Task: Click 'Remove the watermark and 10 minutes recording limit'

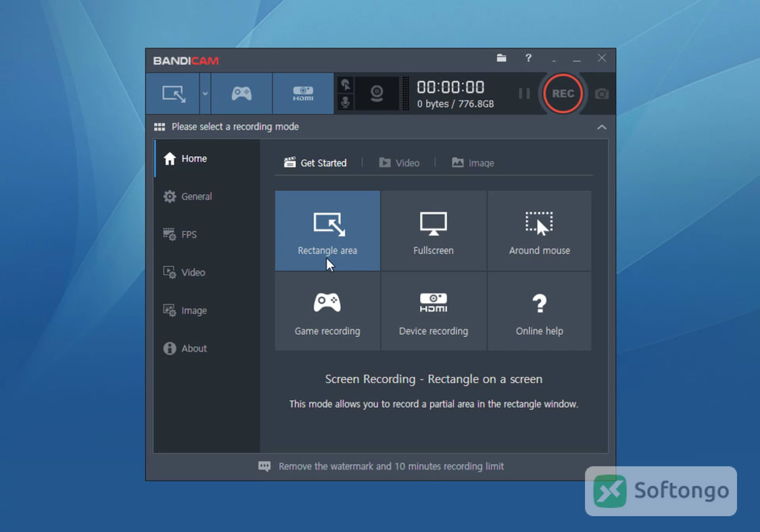Action: pyautogui.click(x=391, y=466)
